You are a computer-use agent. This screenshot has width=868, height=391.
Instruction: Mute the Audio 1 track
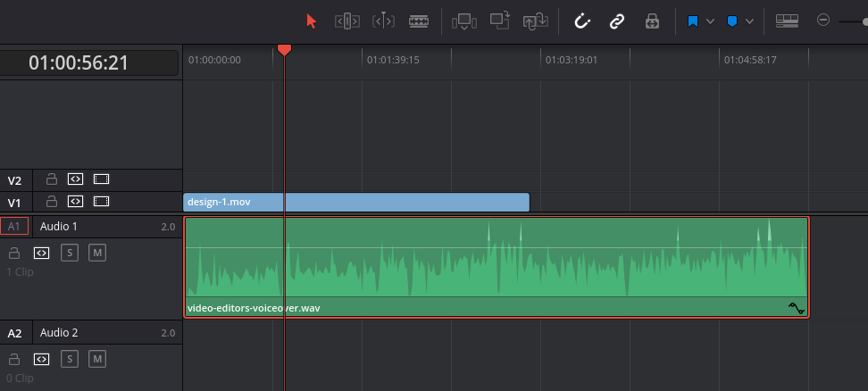click(97, 254)
